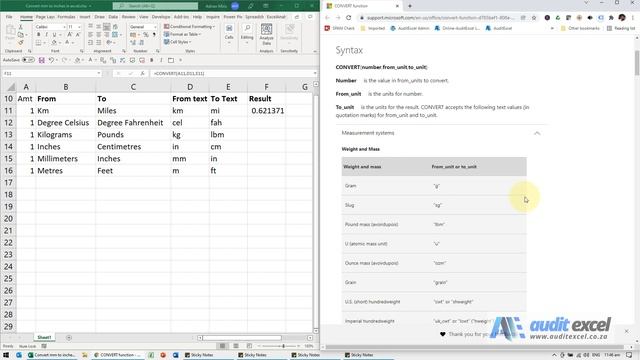Image resolution: width=640 pixels, height=360 pixels.
Task: Open Conditional Formatting dropdown
Action: tap(189, 27)
